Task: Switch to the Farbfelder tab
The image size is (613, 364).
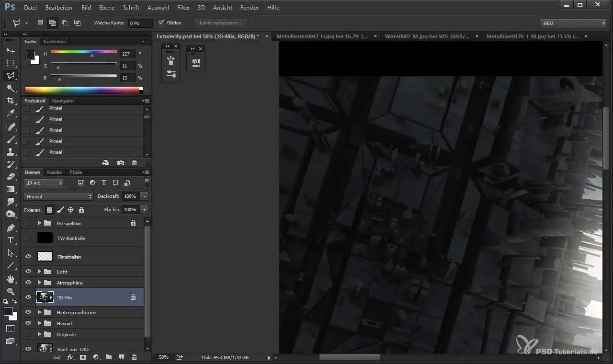Action: click(55, 42)
